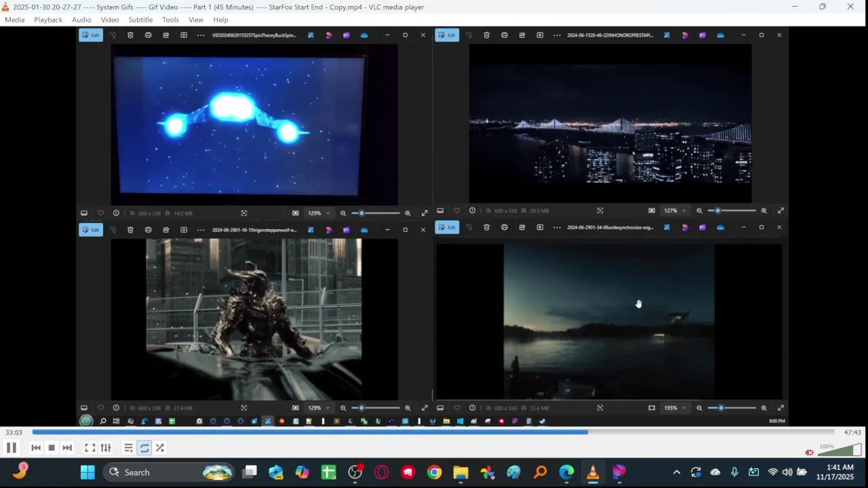The height and width of the screenshot is (488, 868).
Task: Click elapsed time 33:03 label
Action: 14,432
